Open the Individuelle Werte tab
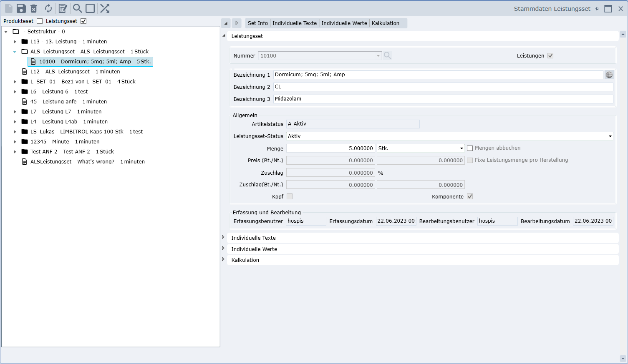Screen dimensions: 628x364 click(x=344, y=23)
